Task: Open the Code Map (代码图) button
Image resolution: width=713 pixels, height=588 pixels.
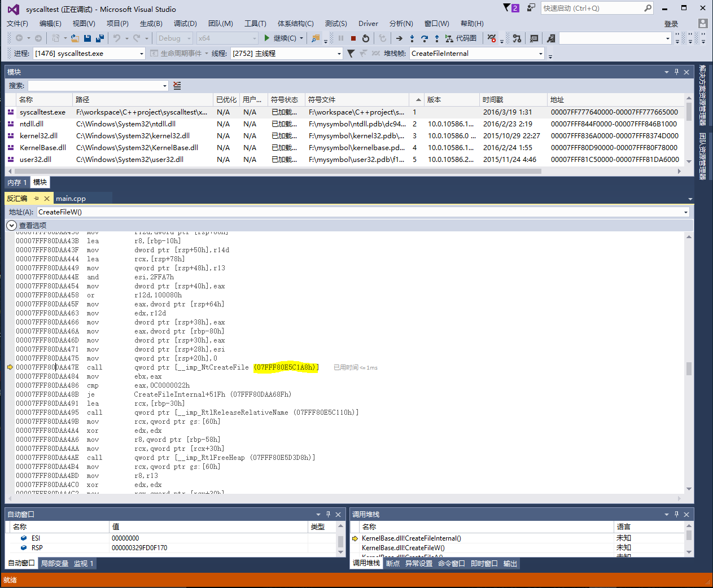Action: (x=461, y=38)
